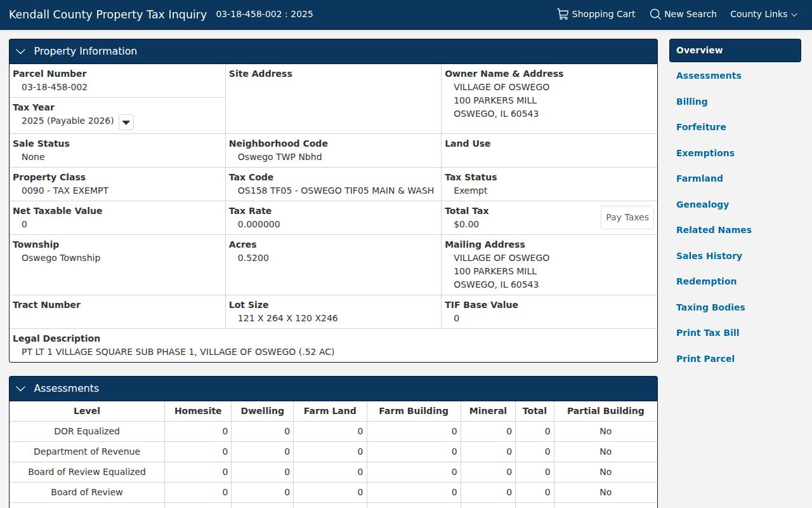The width and height of the screenshot is (812, 508).
Task: Click the Tax Status value Exempt
Action: (x=471, y=190)
